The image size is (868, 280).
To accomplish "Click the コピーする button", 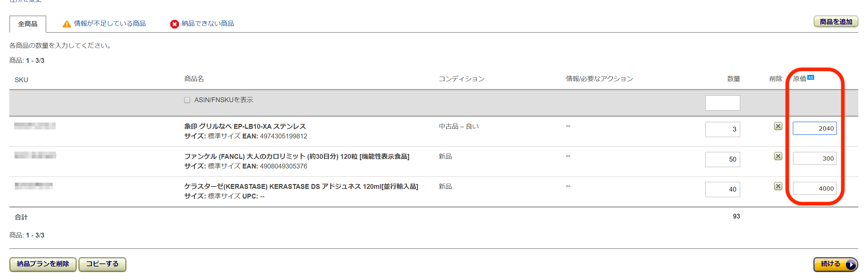I will pyautogui.click(x=102, y=264).
